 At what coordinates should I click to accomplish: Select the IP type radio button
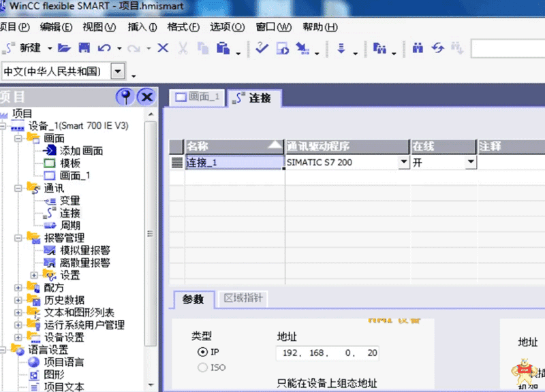202,352
